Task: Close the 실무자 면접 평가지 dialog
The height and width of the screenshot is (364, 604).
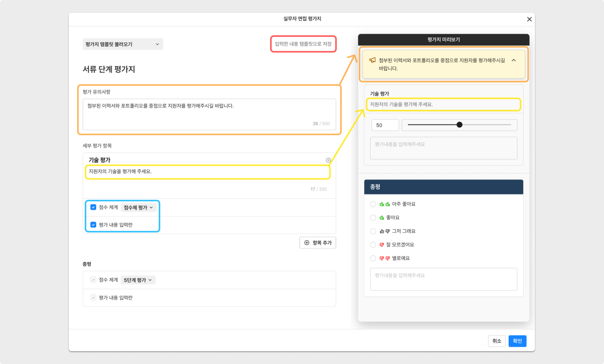Action: pos(529,19)
